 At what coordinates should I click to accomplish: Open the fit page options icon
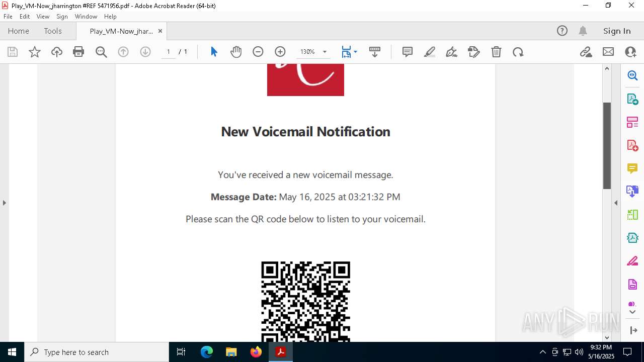coord(346,52)
